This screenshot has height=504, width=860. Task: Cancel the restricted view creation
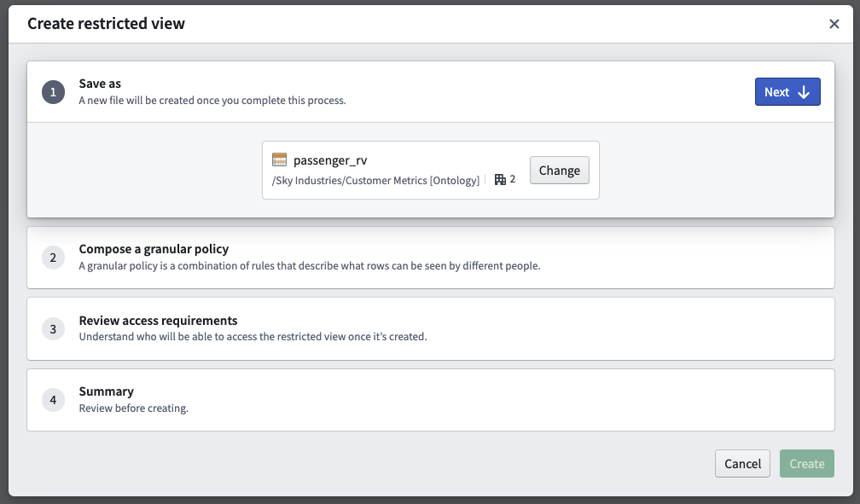coord(742,463)
